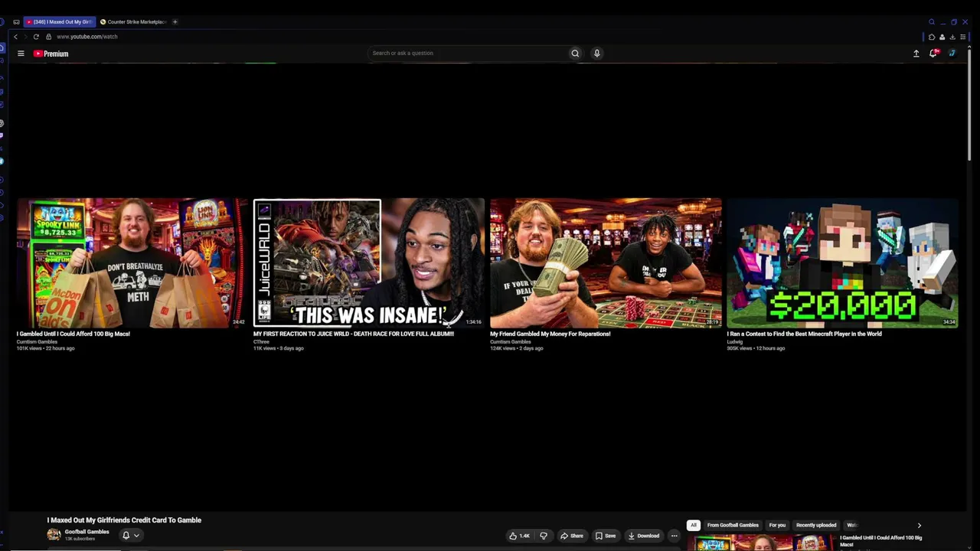The image size is (980, 551).
Task: Open the browser extensions icon
Action: pos(932,37)
